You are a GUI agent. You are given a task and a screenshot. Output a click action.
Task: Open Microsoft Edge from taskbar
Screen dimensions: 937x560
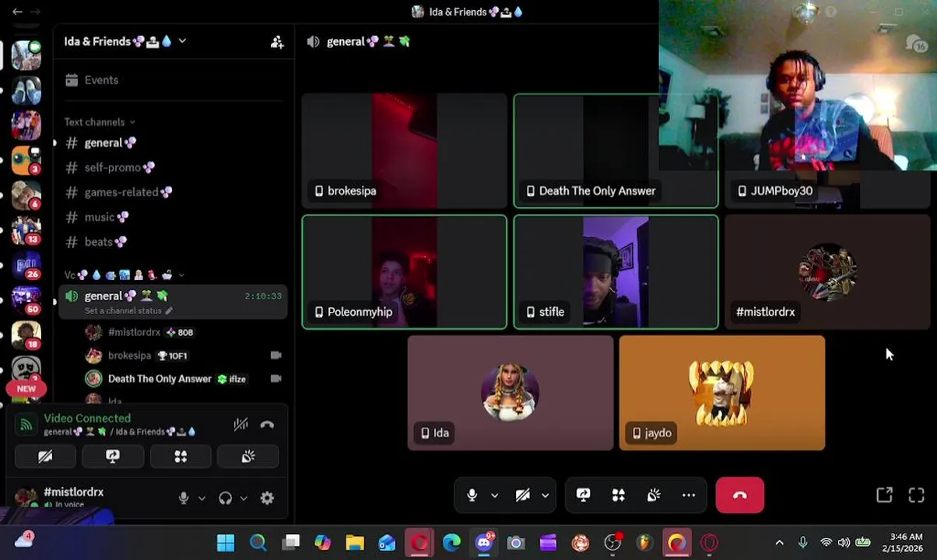(x=451, y=542)
